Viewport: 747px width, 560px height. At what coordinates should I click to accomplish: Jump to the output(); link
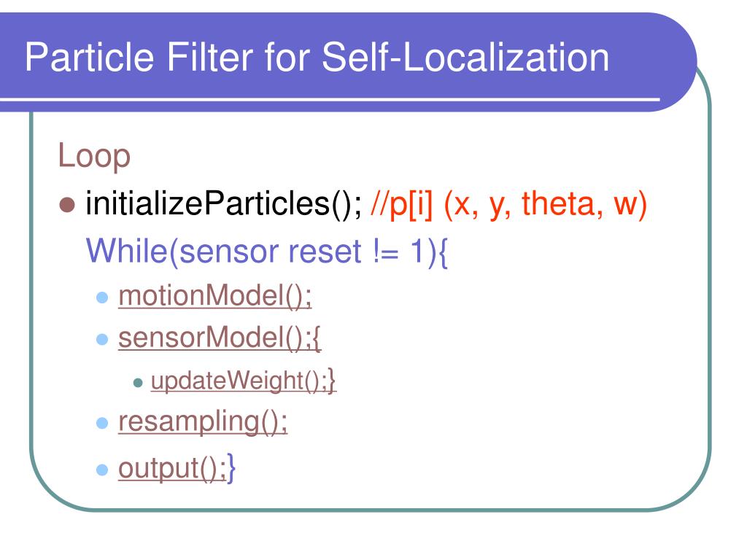click(172, 469)
